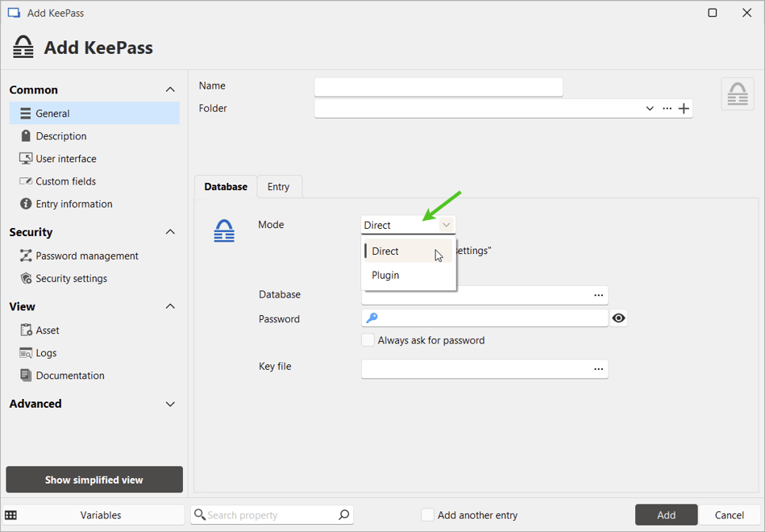Reveal the password with the eye toggle

click(618, 318)
